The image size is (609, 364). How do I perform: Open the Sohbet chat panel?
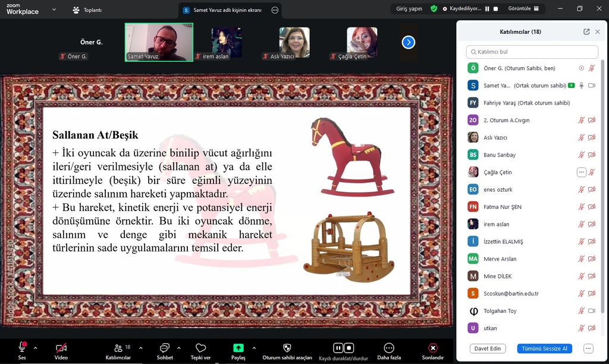pyautogui.click(x=165, y=348)
